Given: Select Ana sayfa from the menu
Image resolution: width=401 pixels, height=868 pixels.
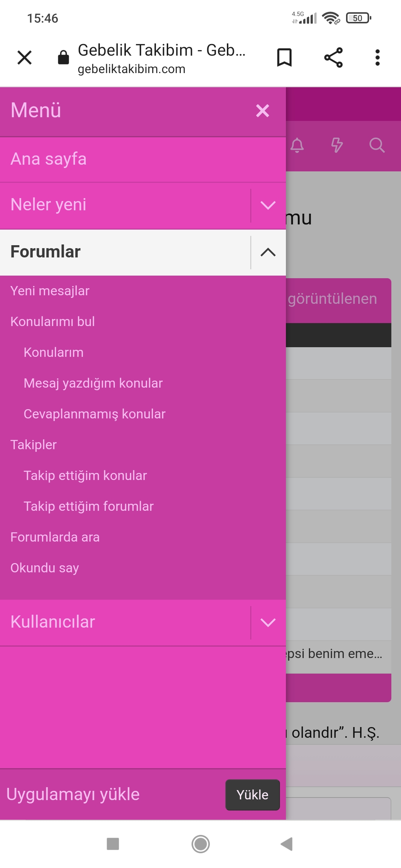Looking at the screenshot, I should tap(49, 159).
